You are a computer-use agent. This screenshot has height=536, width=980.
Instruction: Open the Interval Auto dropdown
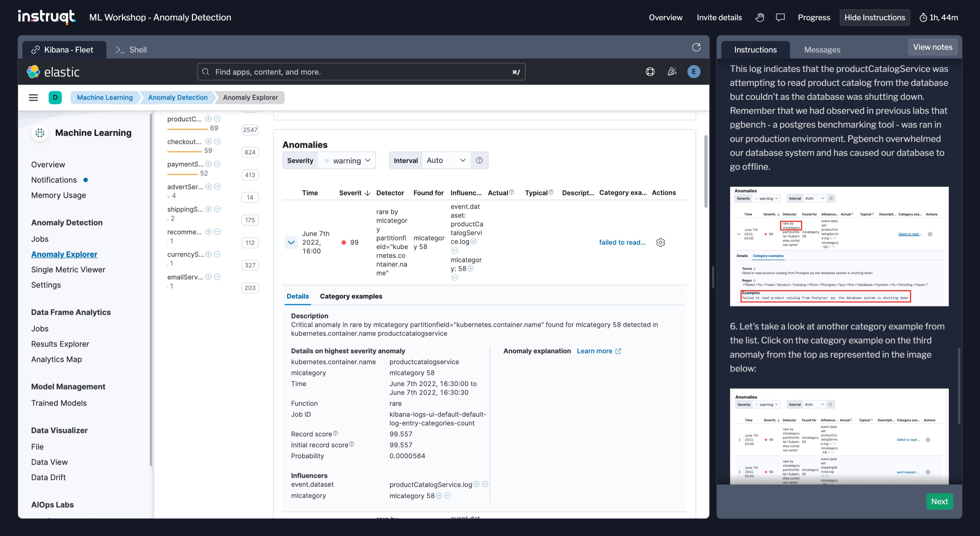pos(446,160)
